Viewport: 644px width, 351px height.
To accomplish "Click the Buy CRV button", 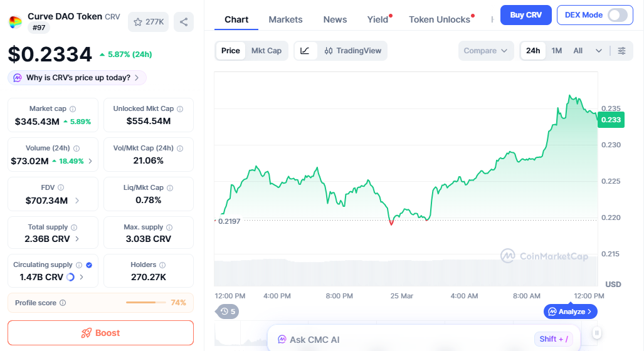I will point(525,15).
